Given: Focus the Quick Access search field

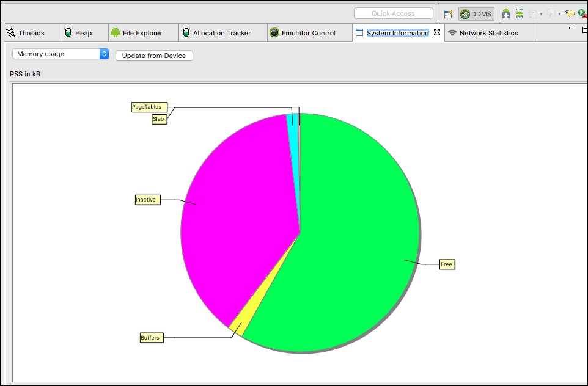Looking at the screenshot, I should pyautogui.click(x=393, y=13).
